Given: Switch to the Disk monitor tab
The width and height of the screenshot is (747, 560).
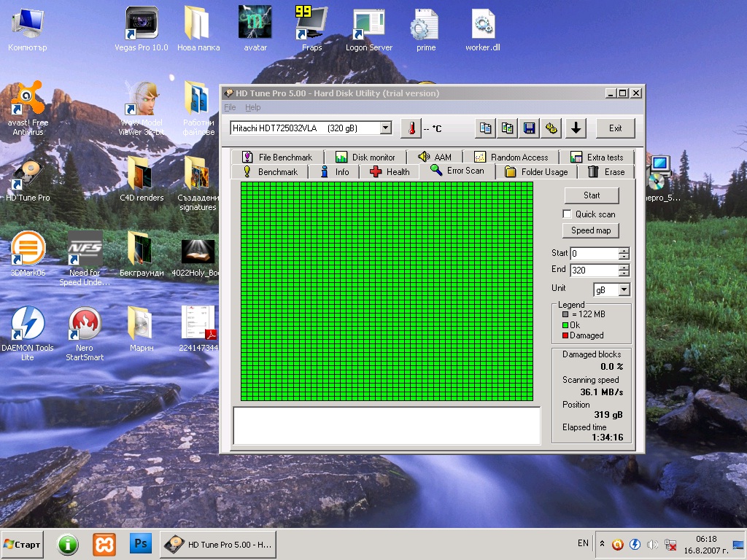Looking at the screenshot, I should coord(365,157).
